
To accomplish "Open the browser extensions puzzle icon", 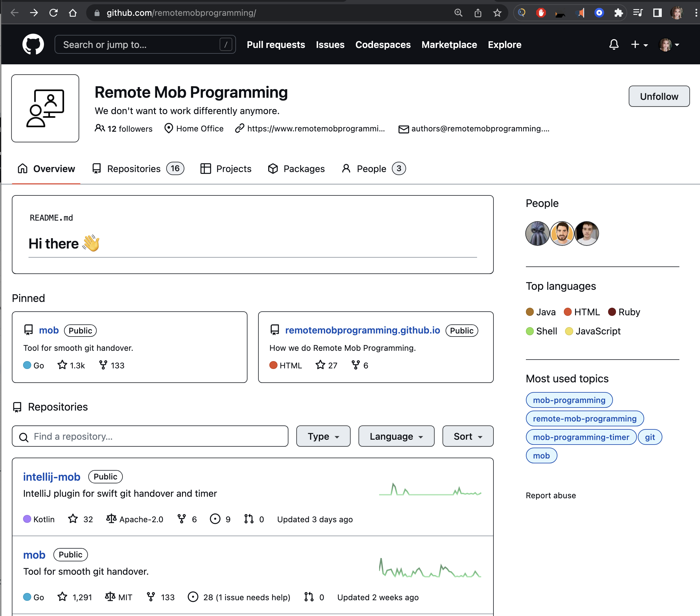I will [x=618, y=13].
